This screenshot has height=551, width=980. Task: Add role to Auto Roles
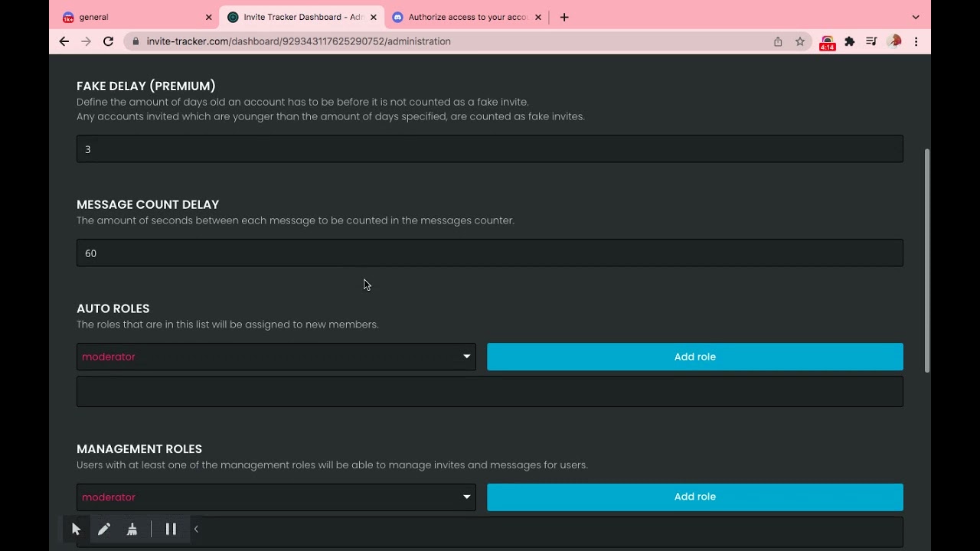[x=695, y=357]
